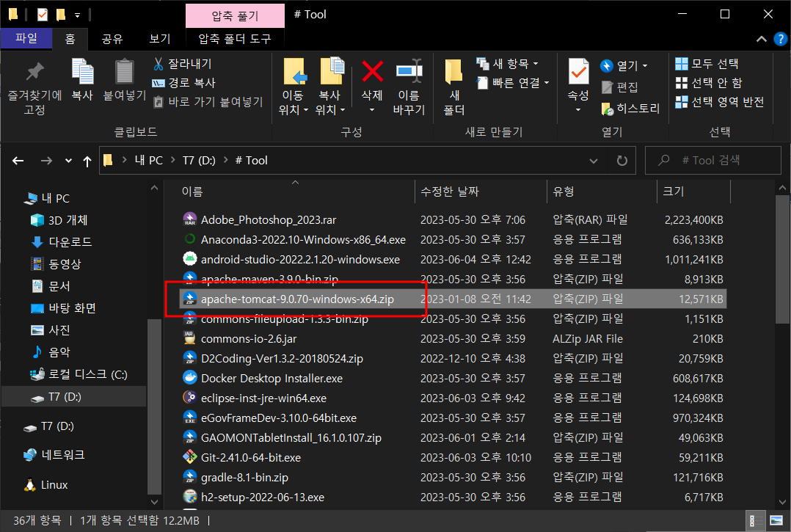This screenshot has height=532, width=791.
Task: Open the 열기 dropdown in the ribbon
Action: (x=624, y=65)
